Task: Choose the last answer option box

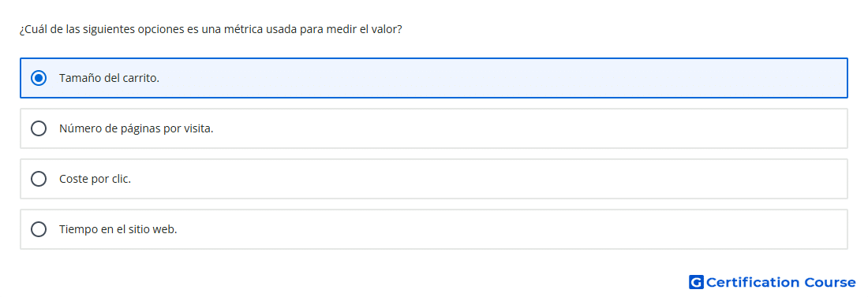Action: (x=434, y=229)
